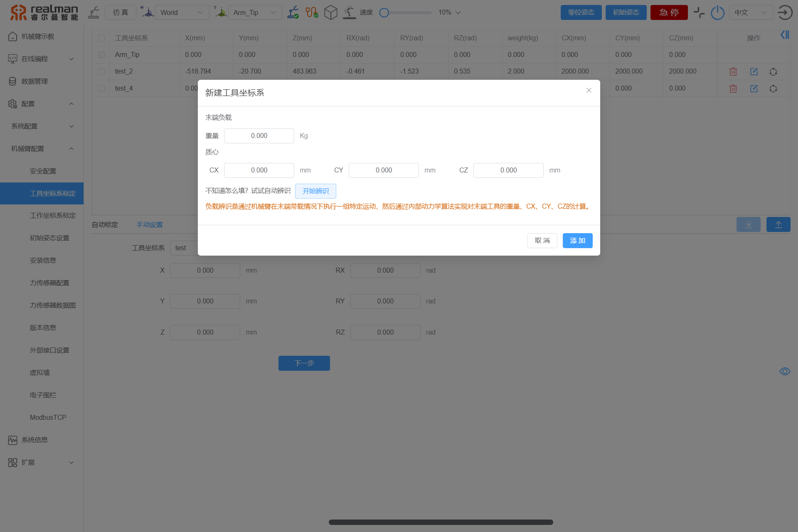
Task: Tick the test_4 row checkbox
Action: [x=101, y=89]
